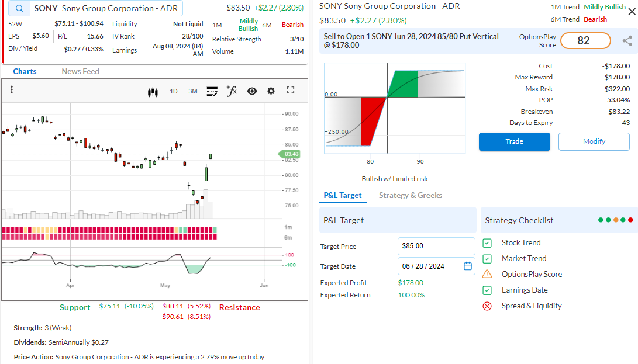Click the 52W range $75.11 - $100.94
Viewport: 638px width, 364px height.
point(79,24)
